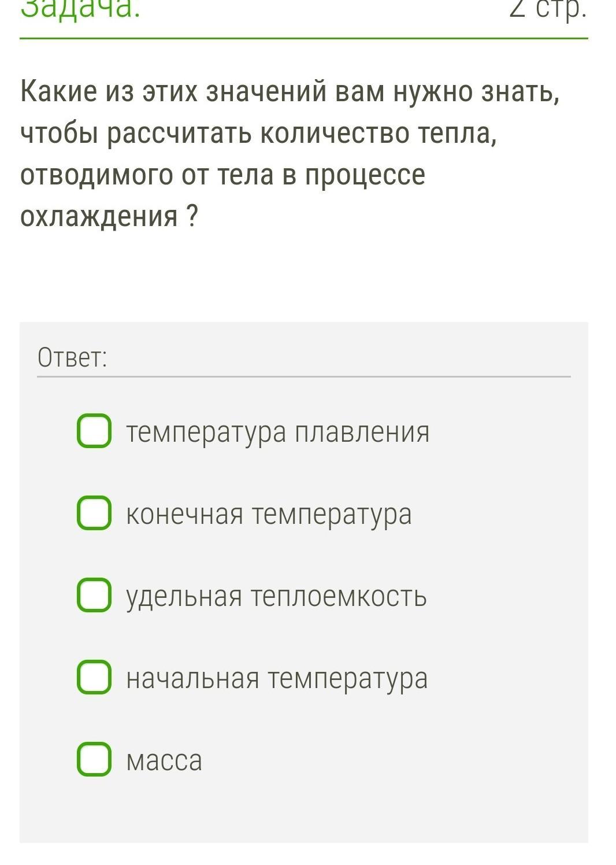
Task: Click the green divider line under the header
Action: pyautogui.click(x=304, y=39)
